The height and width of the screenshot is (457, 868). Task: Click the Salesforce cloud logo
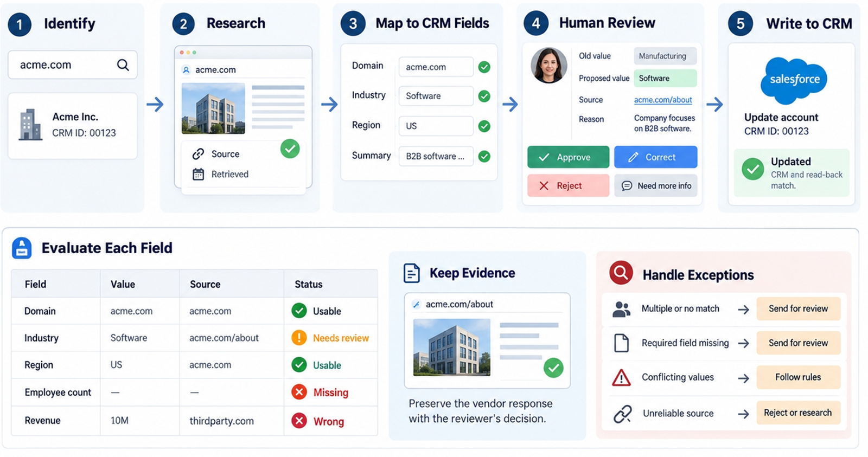pyautogui.click(x=794, y=80)
